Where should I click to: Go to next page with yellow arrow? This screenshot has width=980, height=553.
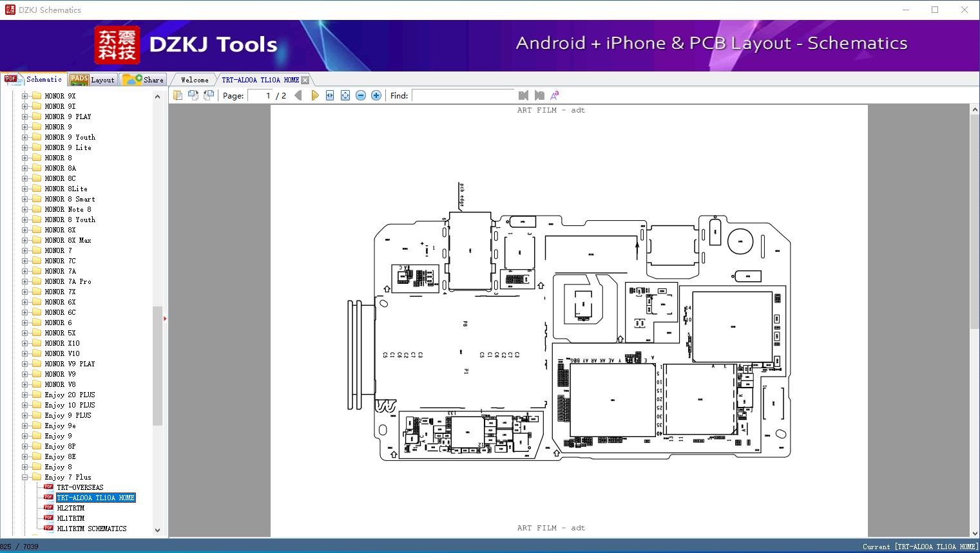[x=314, y=95]
